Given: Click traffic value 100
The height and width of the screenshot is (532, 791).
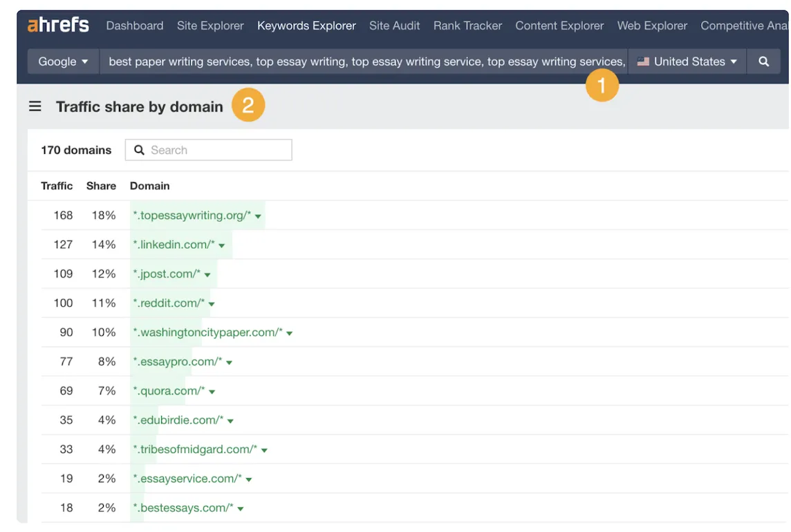Looking at the screenshot, I should (63, 303).
